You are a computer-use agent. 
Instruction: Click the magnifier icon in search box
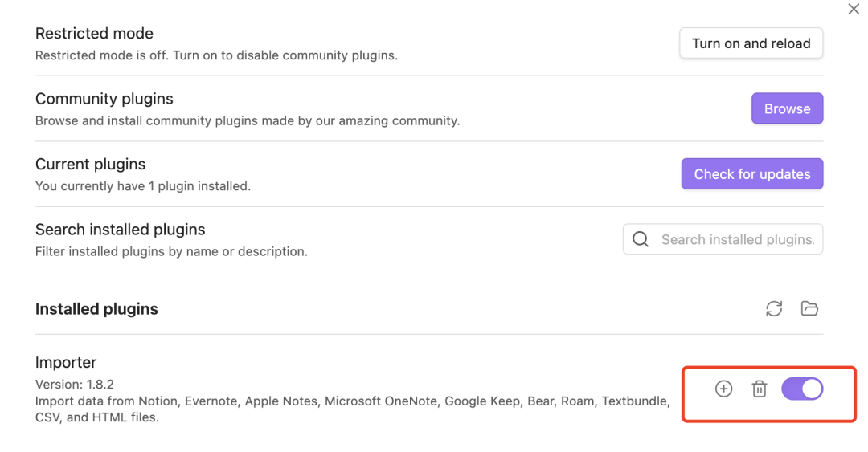coord(641,239)
